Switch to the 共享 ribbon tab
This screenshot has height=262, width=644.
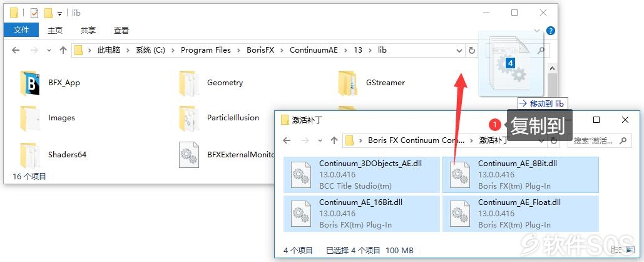pos(88,30)
